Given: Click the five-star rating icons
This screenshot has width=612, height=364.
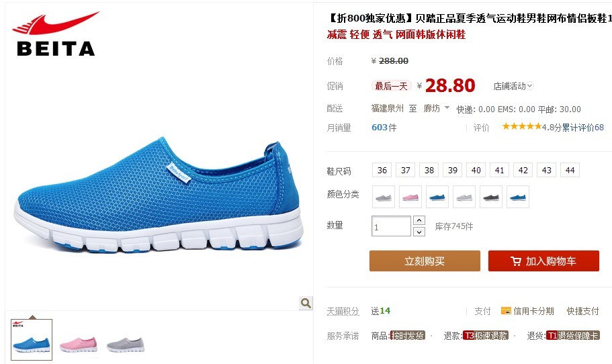Looking at the screenshot, I should pos(522,126).
